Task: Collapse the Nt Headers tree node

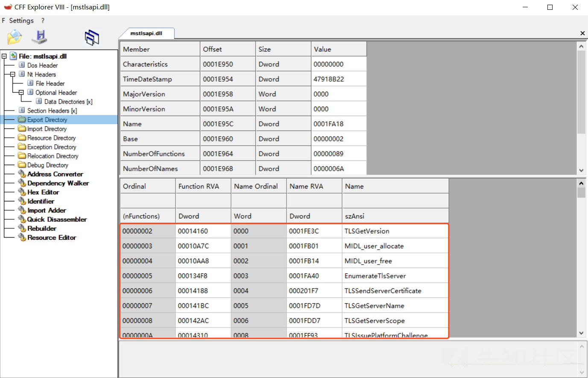Action: point(13,74)
